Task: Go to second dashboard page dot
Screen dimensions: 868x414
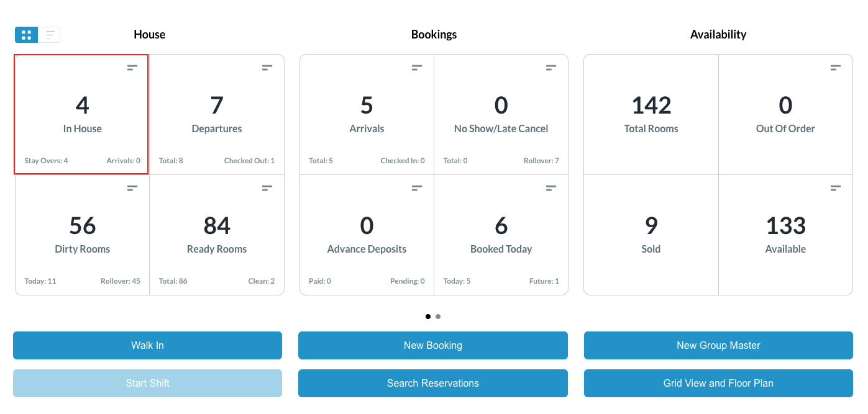Action: coord(438,317)
